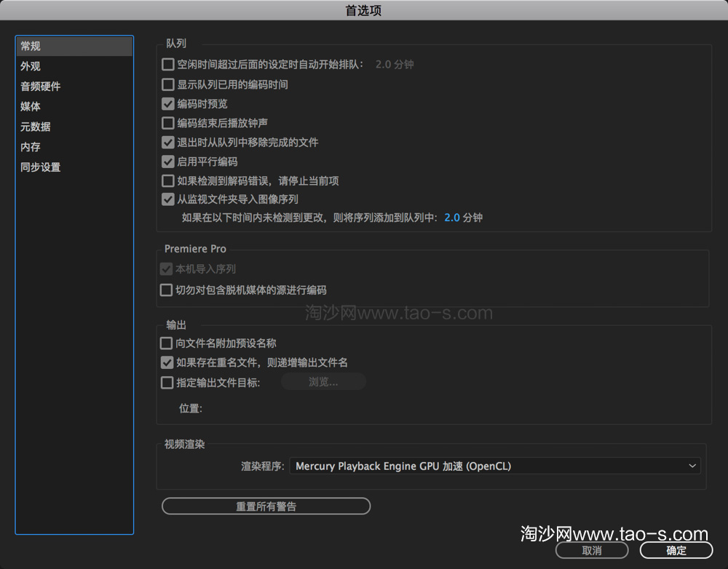
Task: Confirm settings with the 确定 button
Action: [x=674, y=551]
